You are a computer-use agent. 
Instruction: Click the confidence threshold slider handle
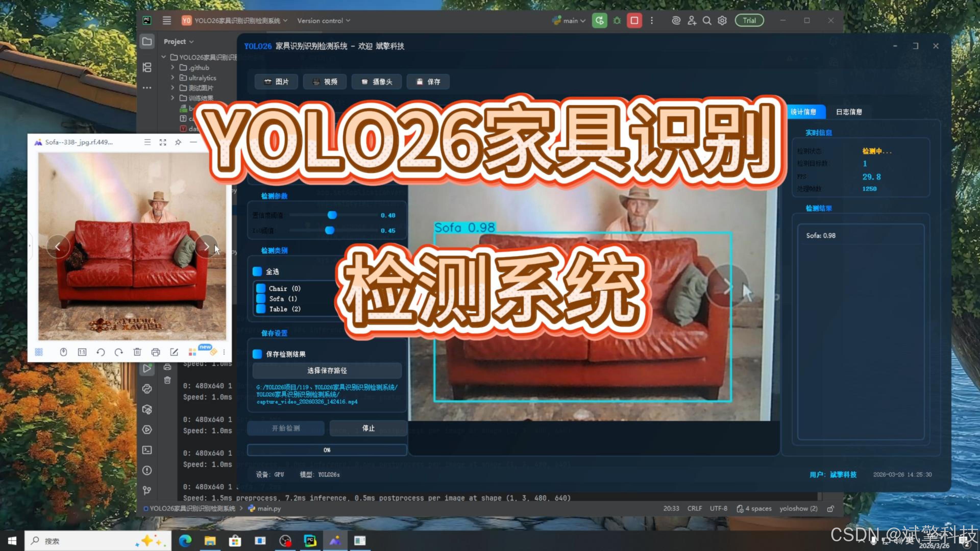tap(332, 215)
